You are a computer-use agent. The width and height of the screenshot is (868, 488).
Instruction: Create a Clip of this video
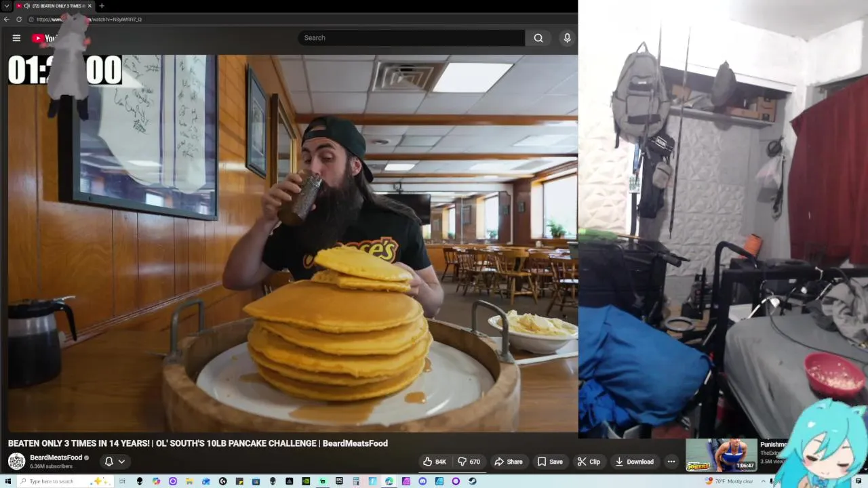coord(589,462)
